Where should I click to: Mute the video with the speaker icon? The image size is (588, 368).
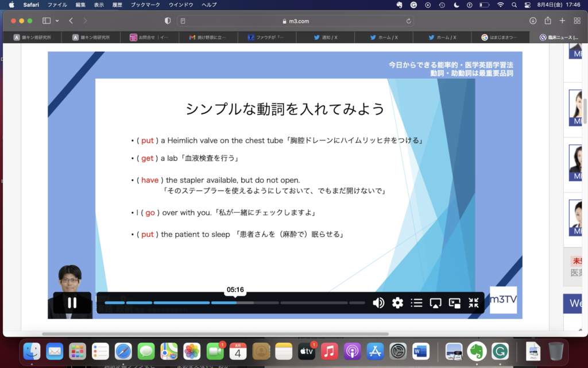pos(378,303)
